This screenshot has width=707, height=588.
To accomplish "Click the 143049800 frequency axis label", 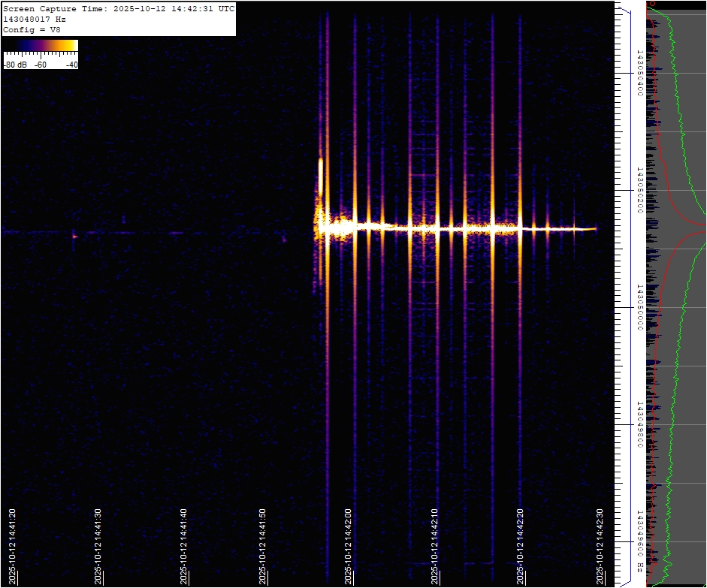I will [x=639, y=424].
